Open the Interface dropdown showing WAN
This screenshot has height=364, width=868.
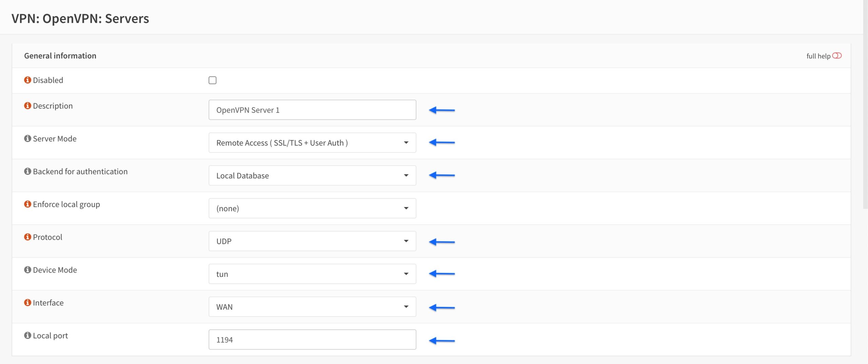click(406, 306)
